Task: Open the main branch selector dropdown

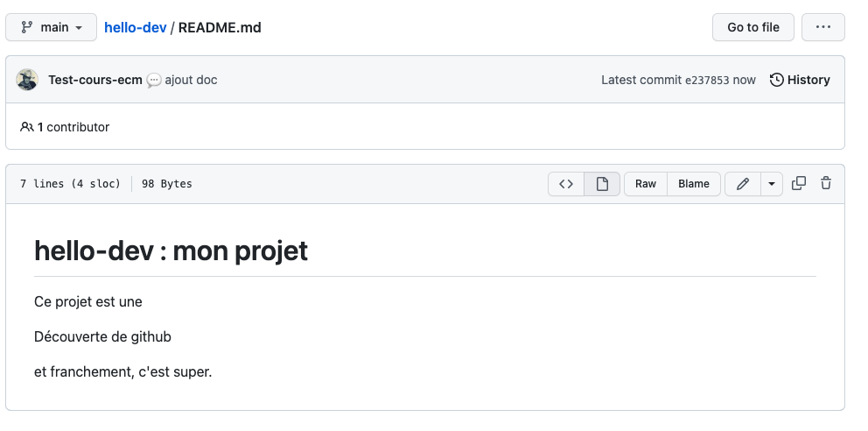Action: (53, 27)
